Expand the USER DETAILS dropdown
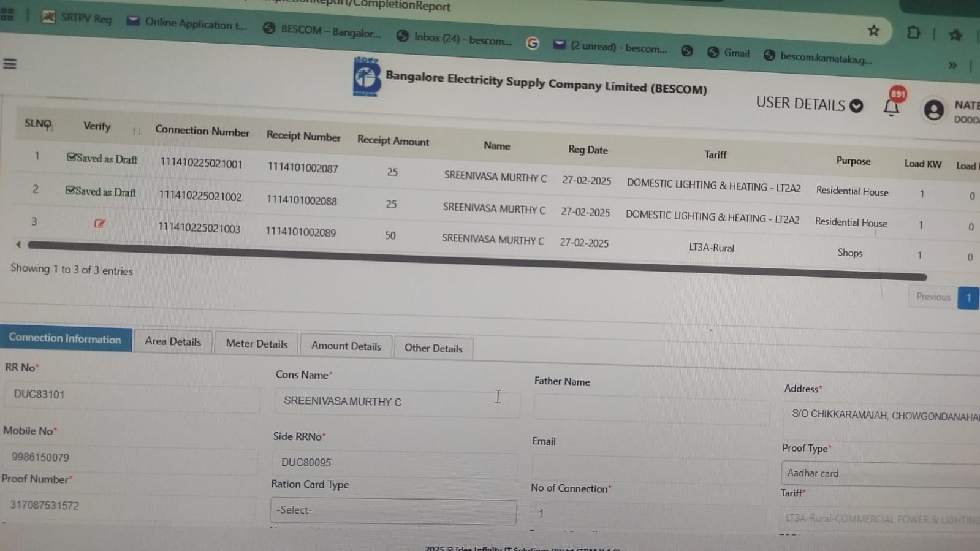The image size is (980, 551). coord(809,104)
